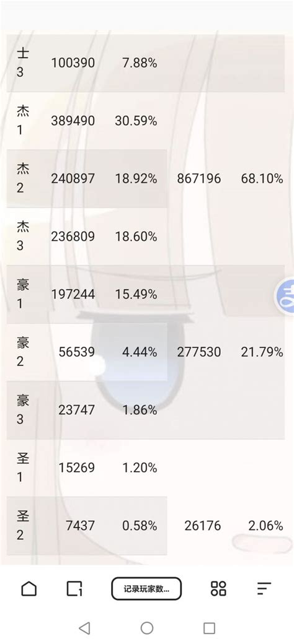294x644 pixels.
Task: Tap the blue floating side bubble
Action: (285, 296)
